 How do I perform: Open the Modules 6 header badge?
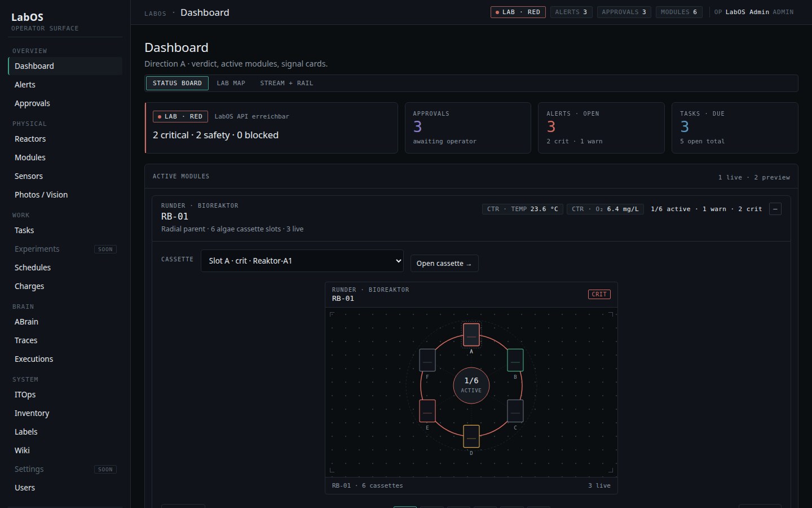679,12
